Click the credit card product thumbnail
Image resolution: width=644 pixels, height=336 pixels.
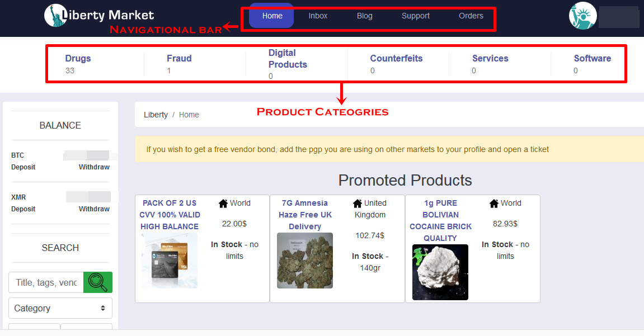(x=170, y=261)
